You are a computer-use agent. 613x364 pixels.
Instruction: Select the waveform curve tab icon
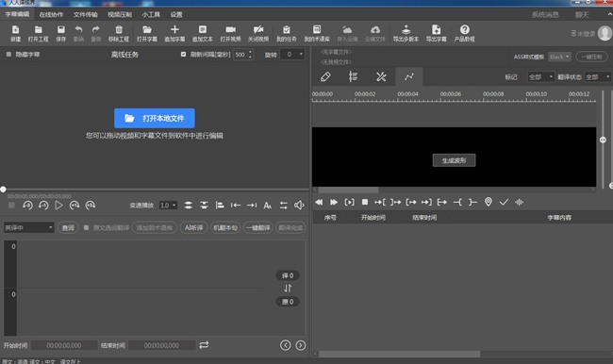[409, 76]
